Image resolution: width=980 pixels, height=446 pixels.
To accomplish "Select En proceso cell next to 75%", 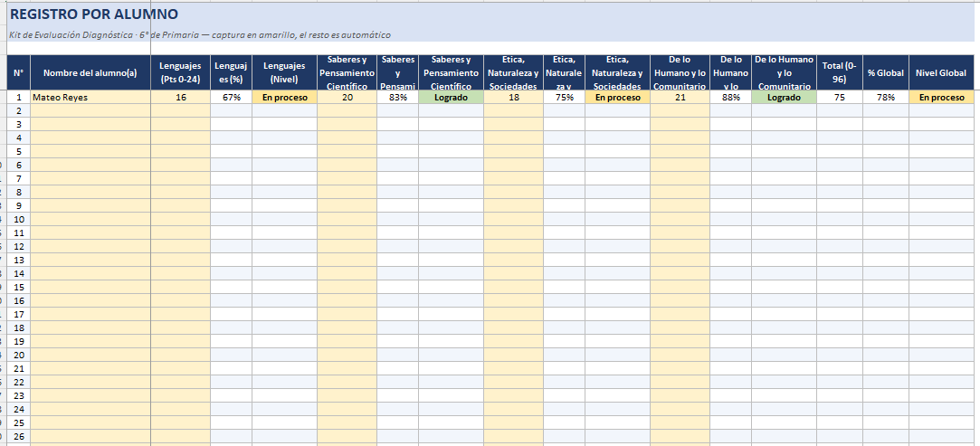I will click(617, 98).
